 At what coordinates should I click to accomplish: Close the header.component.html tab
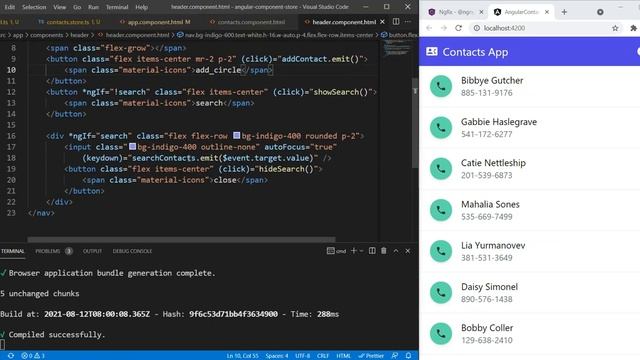pyautogui.click(x=382, y=22)
